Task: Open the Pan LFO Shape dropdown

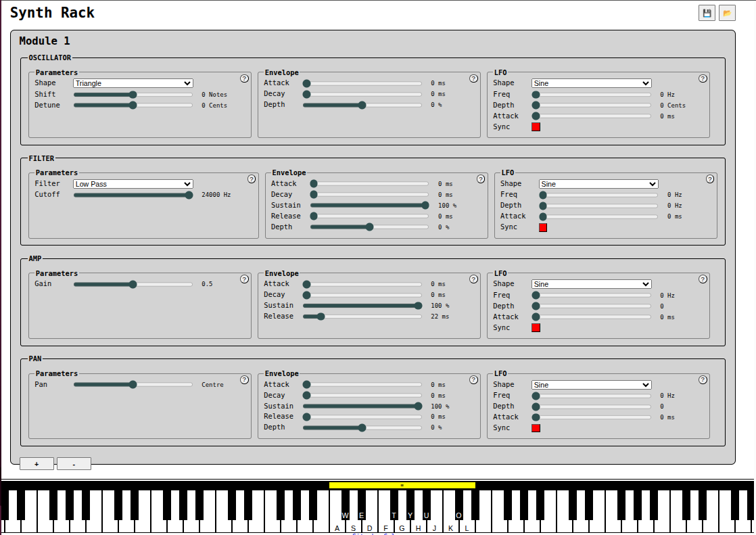Action: pyautogui.click(x=591, y=385)
